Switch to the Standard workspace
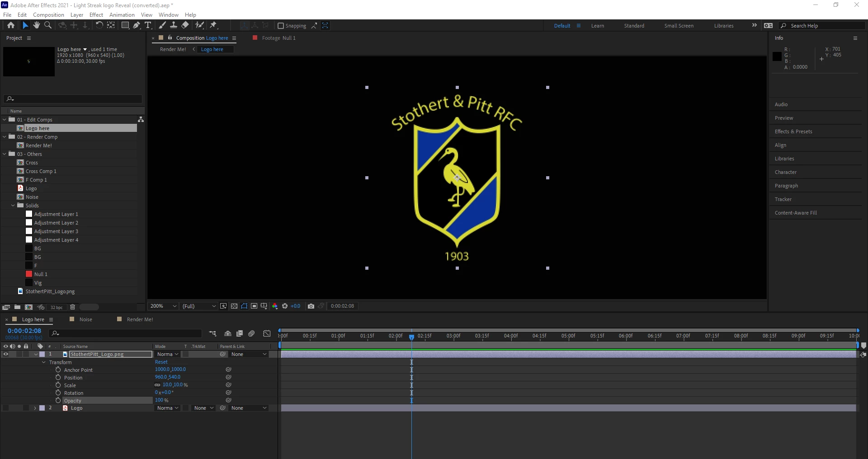 [634, 26]
